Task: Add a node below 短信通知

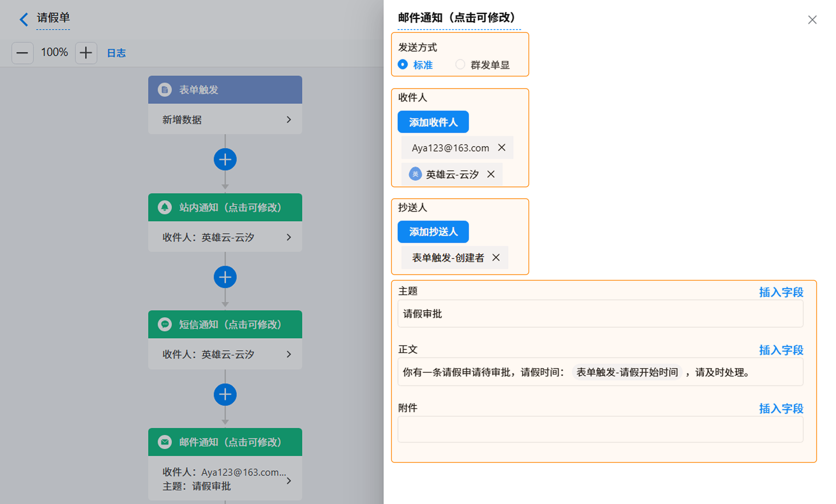Action: click(x=225, y=395)
